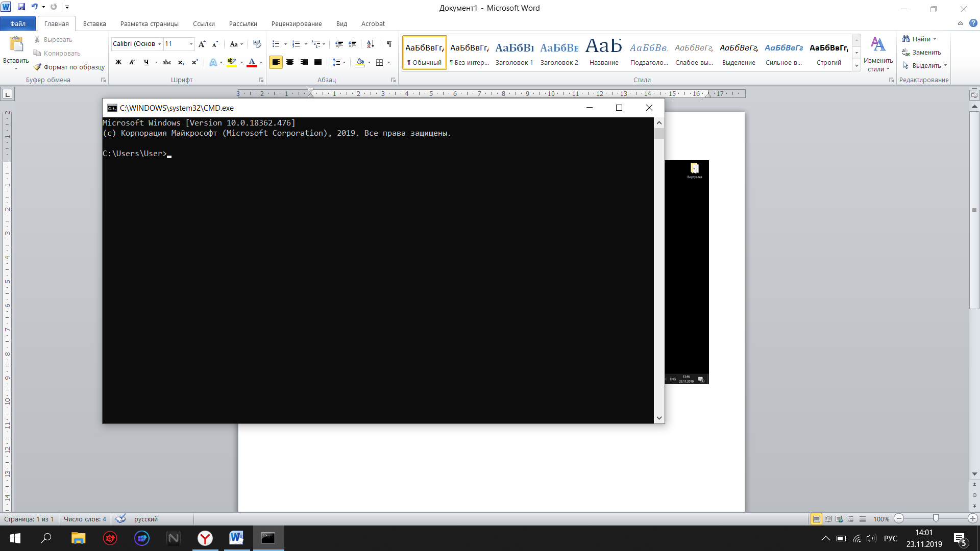Align text to the left

click(276, 62)
